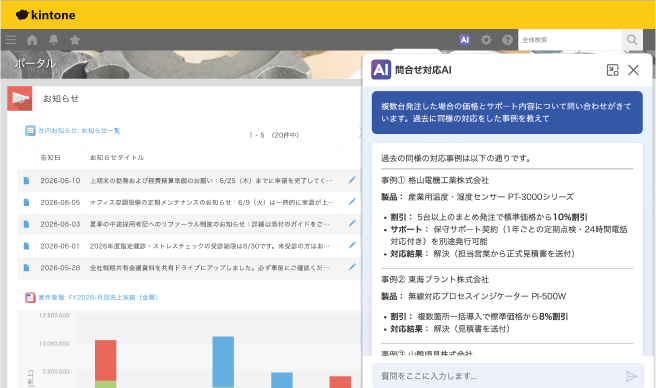Open record detail icon for 2026-06-05
Viewport: 656px width, 388px height.
click(26, 202)
